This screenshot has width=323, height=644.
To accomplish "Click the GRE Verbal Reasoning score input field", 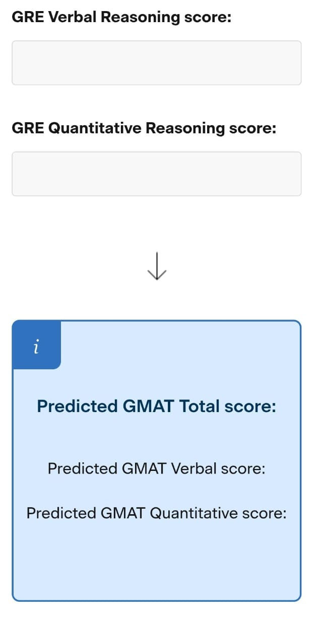I will point(157,63).
